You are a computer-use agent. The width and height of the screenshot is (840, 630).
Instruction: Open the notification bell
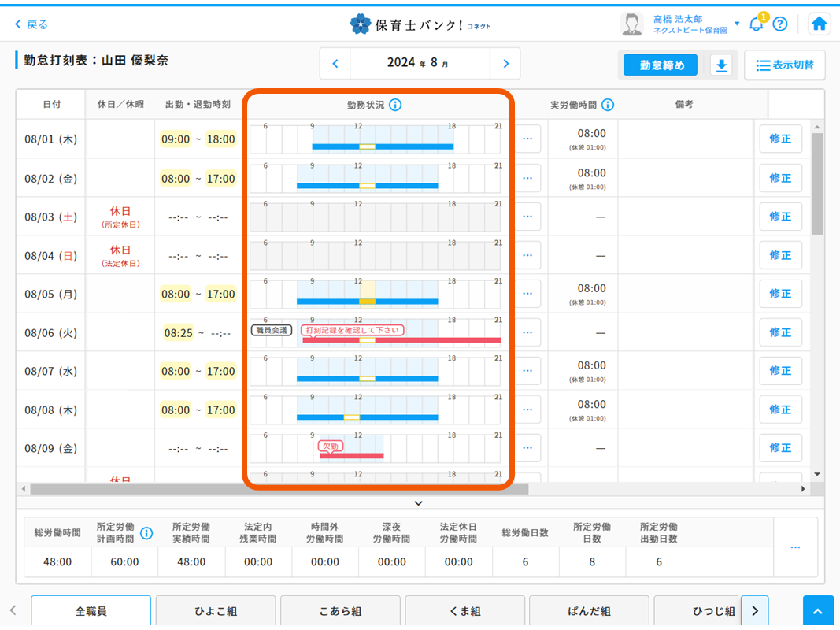pos(756,24)
